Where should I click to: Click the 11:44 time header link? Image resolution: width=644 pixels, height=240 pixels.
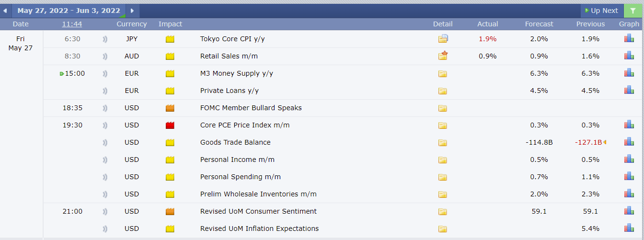pyautogui.click(x=72, y=24)
